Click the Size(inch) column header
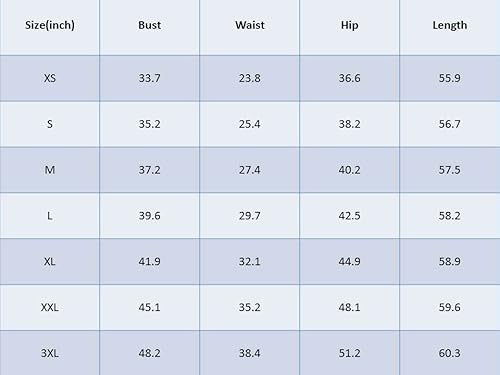The height and width of the screenshot is (375, 500). (50, 25)
